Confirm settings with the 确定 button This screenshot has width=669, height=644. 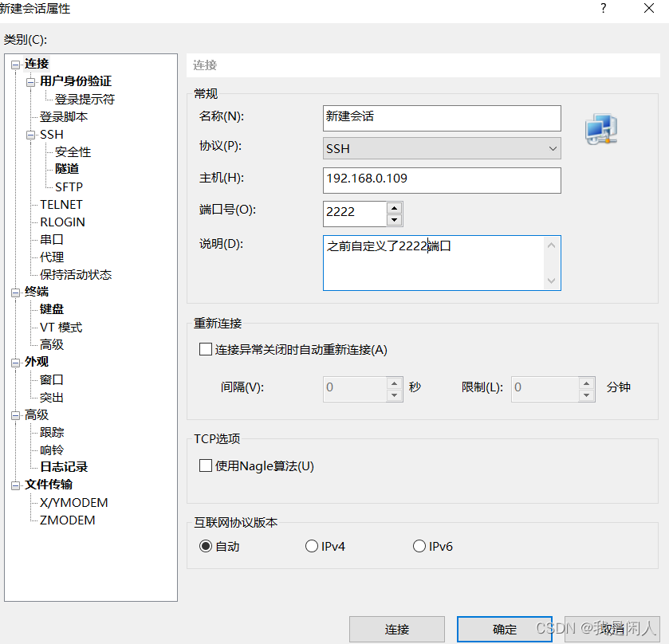click(504, 629)
